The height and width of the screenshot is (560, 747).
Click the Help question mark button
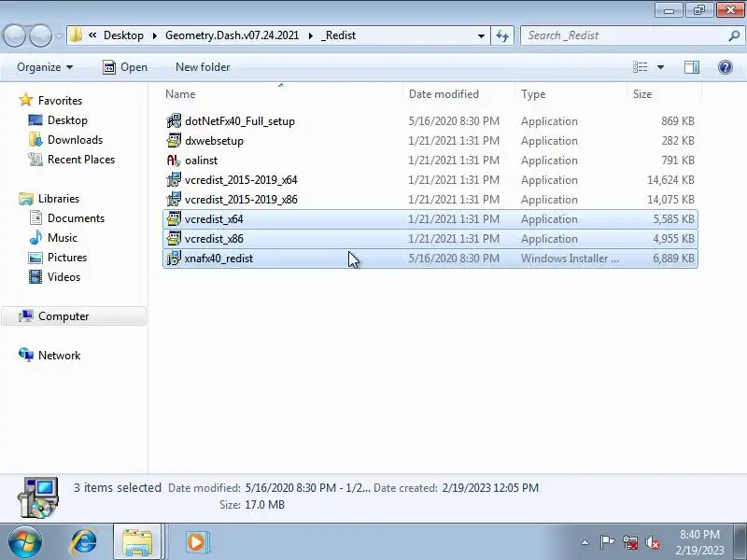(x=726, y=67)
